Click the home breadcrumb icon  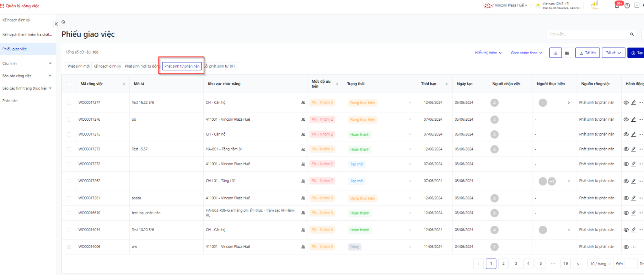coord(63,22)
